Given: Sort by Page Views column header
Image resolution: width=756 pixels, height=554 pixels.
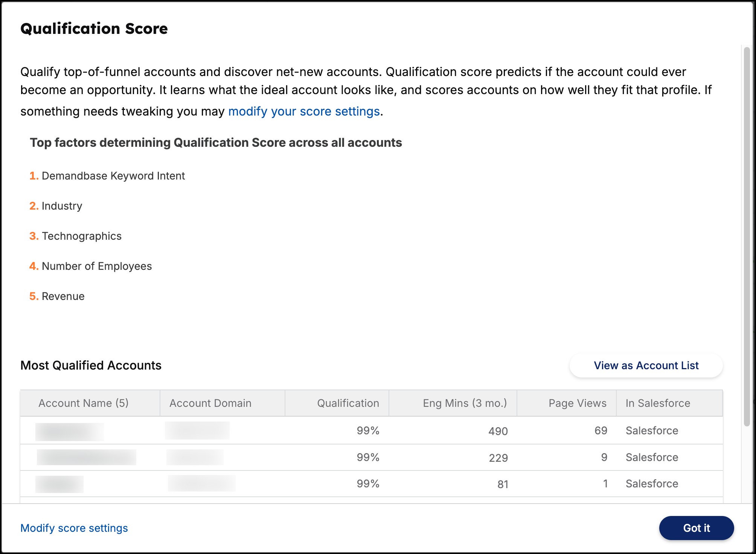Looking at the screenshot, I should click(577, 403).
